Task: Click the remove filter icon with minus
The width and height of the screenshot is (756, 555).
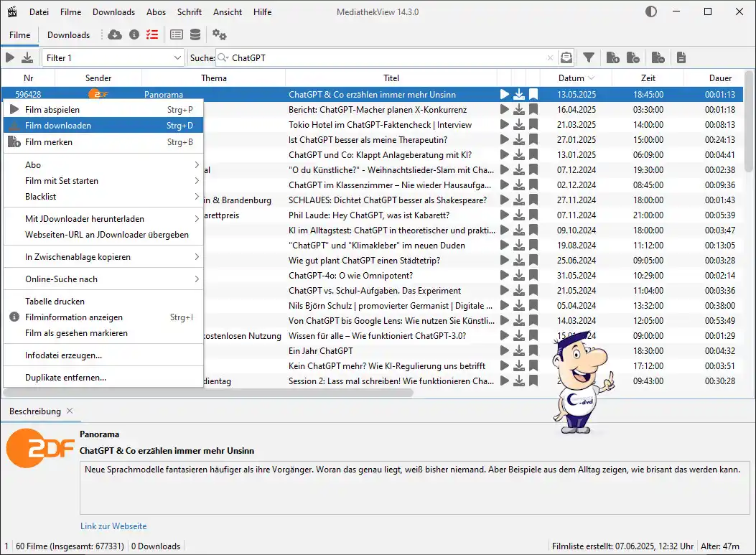Action: pos(633,58)
